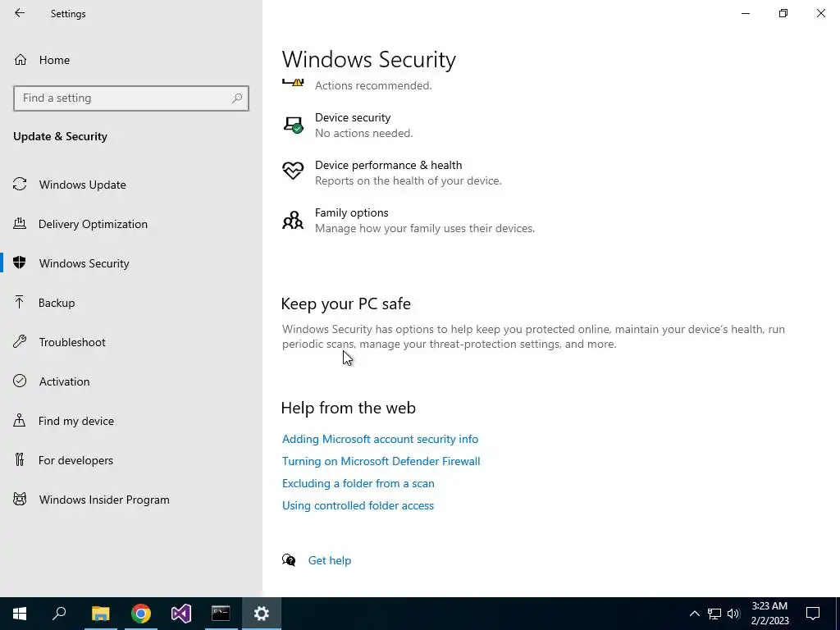Click the Delivery Optimization icon
The height and width of the screenshot is (630, 840).
click(20, 223)
